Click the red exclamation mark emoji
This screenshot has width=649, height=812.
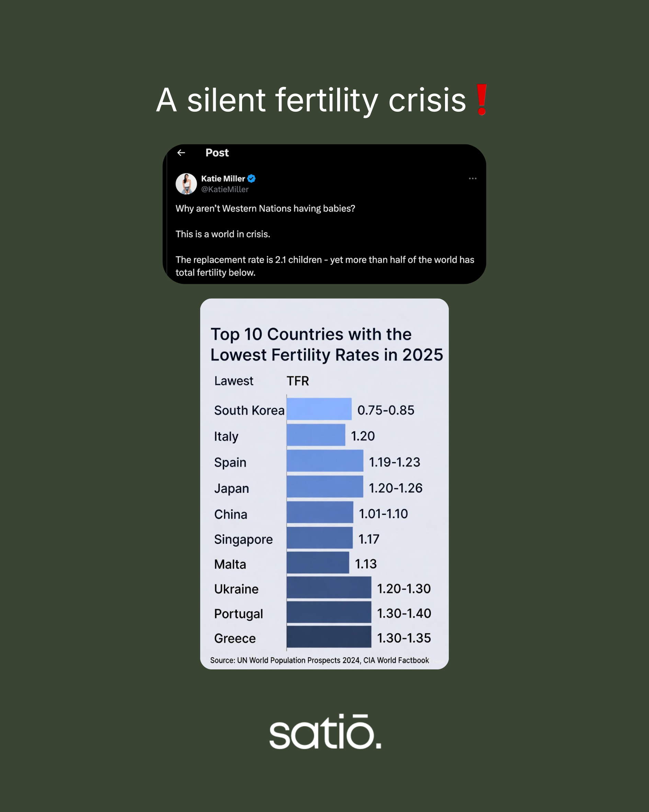[481, 99]
